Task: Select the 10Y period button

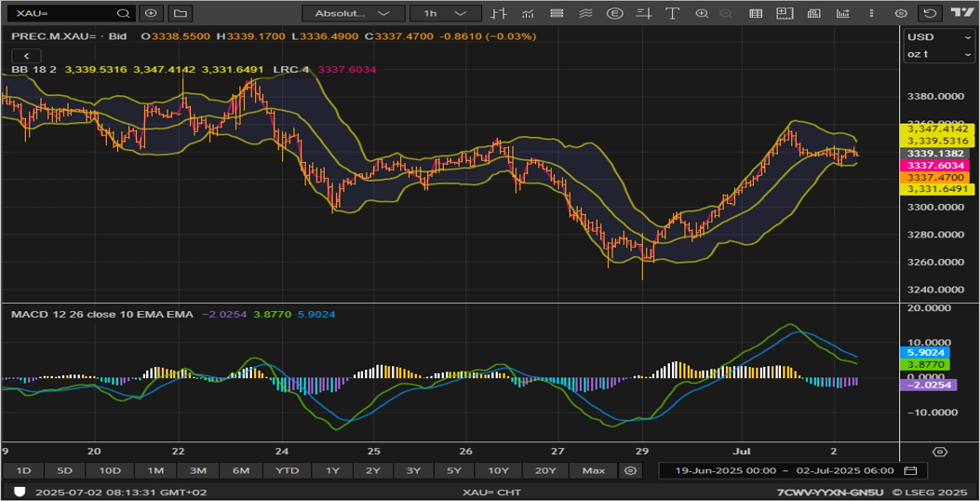Action: click(498, 470)
